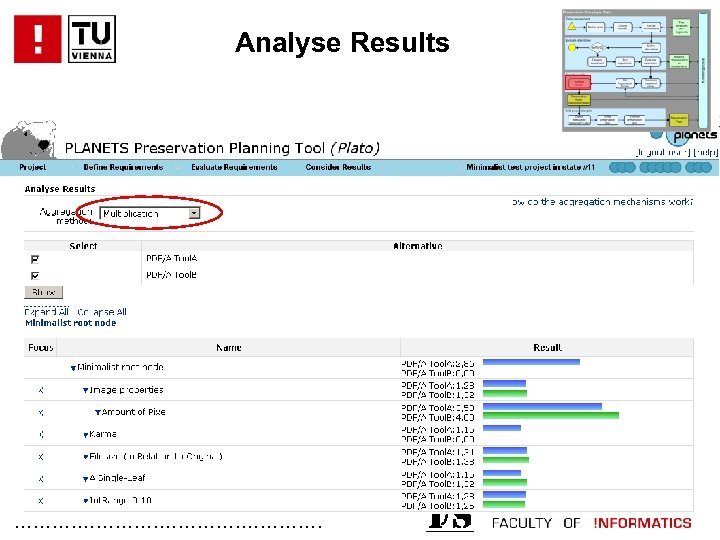Click the help link under Planets logo
The height and width of the screenshot is (540, 720).
[705, 152]
